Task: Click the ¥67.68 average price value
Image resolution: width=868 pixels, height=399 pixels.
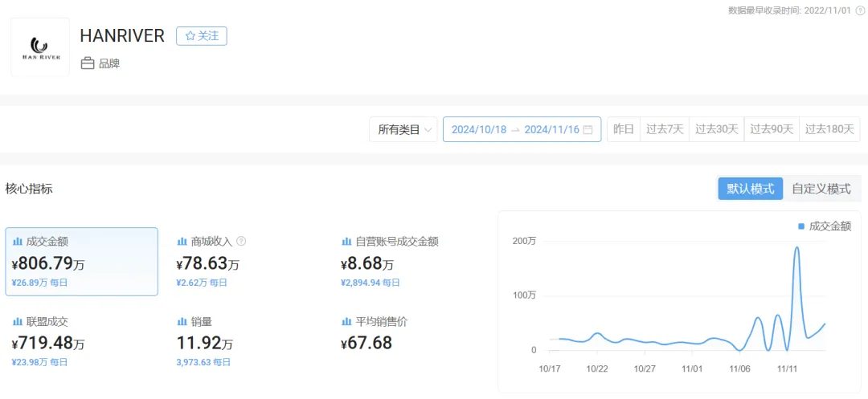Action: (366, 343)
